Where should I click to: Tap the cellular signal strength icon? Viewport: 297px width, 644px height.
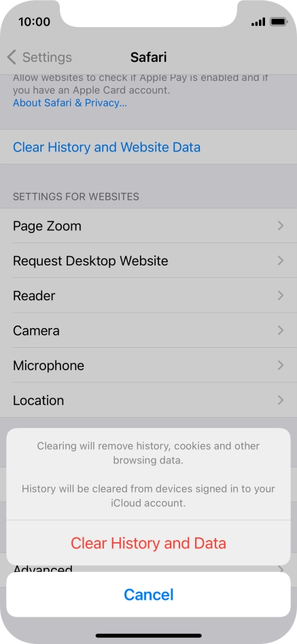click(x=258, y=22)
